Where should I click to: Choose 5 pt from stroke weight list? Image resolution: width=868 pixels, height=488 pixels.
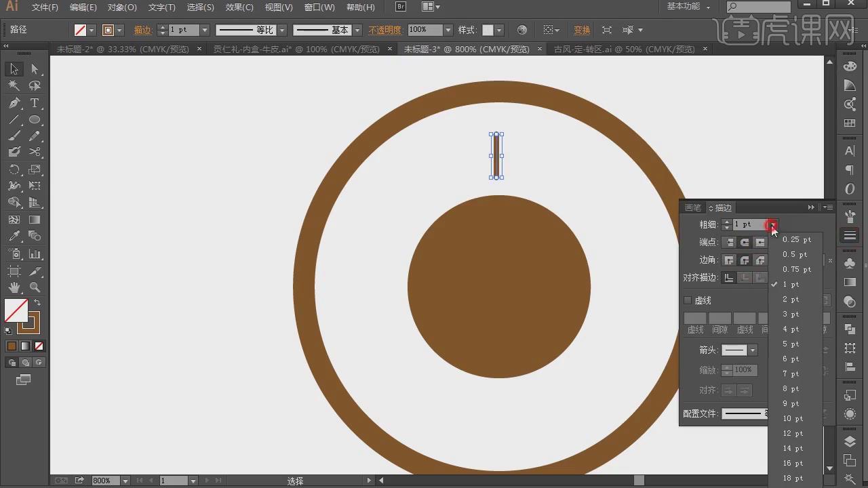tap(791, 344)
